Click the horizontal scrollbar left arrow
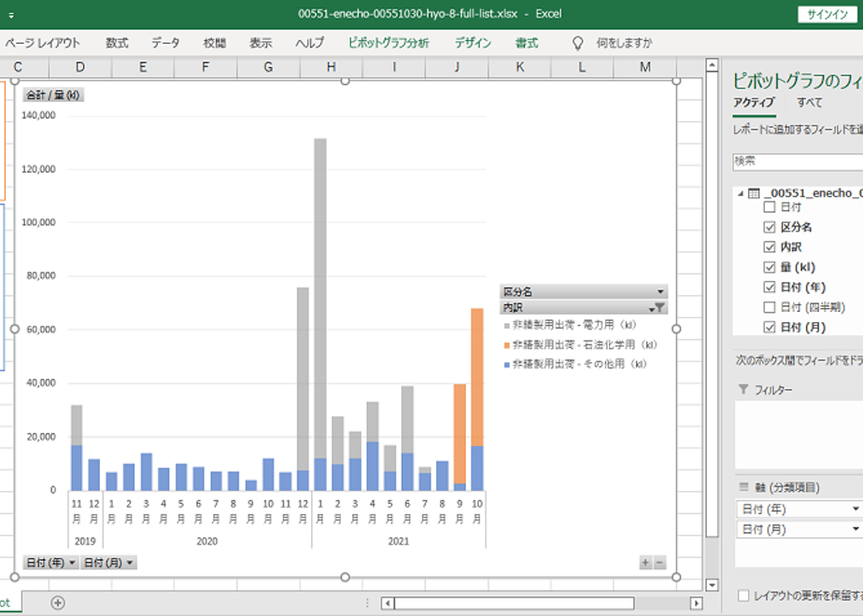863x616 pixels. 388,603
